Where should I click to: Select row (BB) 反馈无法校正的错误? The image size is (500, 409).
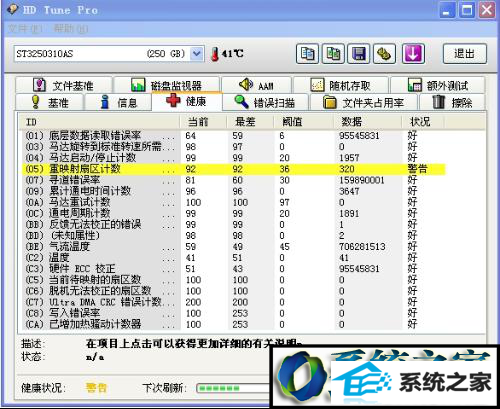(x=233, y=224)
